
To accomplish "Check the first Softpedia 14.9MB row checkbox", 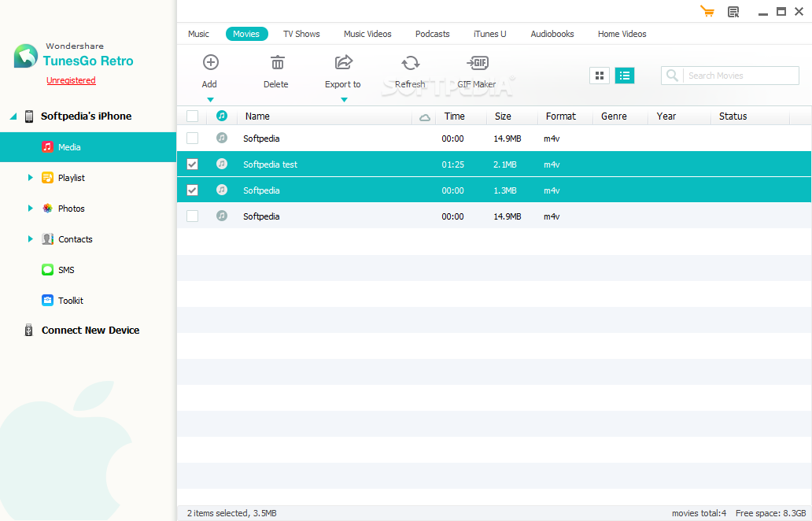I will point(192,138).
